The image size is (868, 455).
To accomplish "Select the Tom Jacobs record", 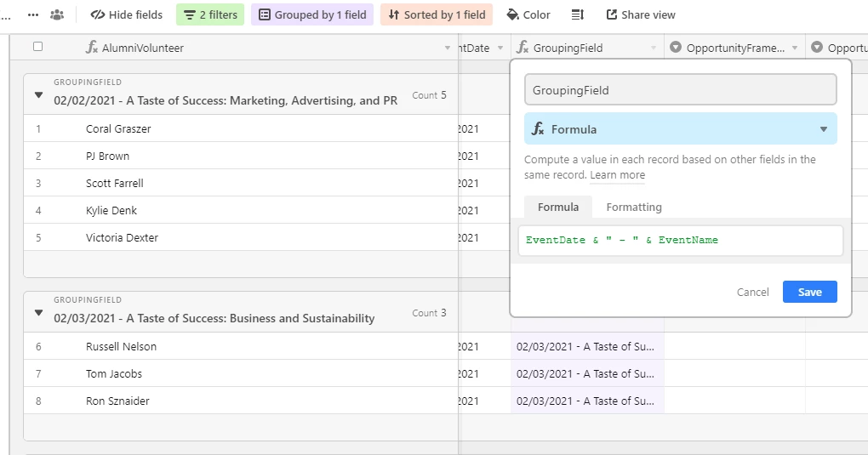I will 113,373.
